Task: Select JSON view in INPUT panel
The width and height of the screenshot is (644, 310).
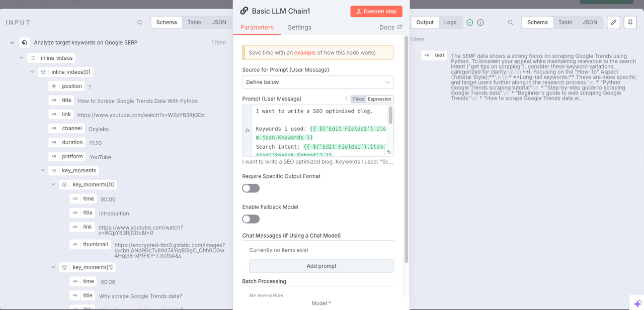Action: tap(219, 22)
